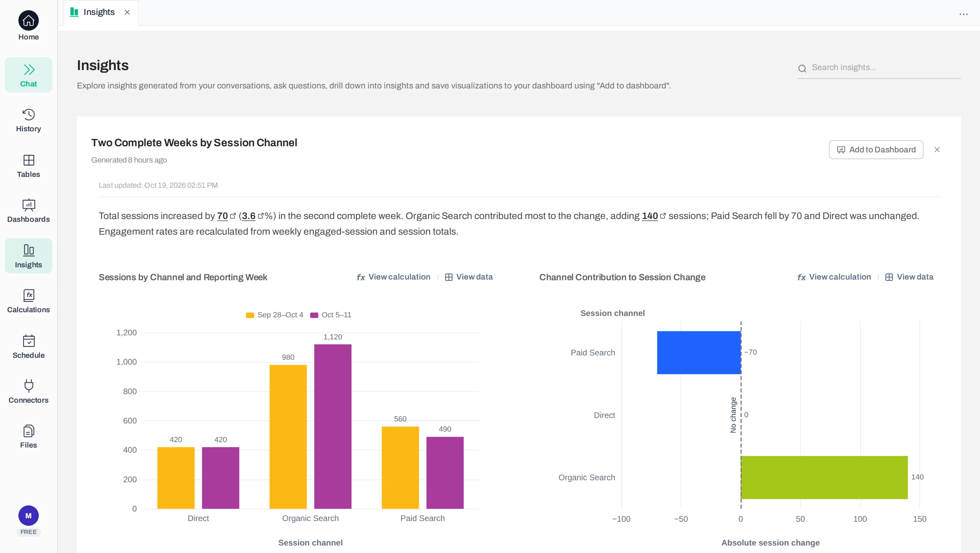Open the Files section
Viewport: 980px width, 553px height.
tap(29, 437)
